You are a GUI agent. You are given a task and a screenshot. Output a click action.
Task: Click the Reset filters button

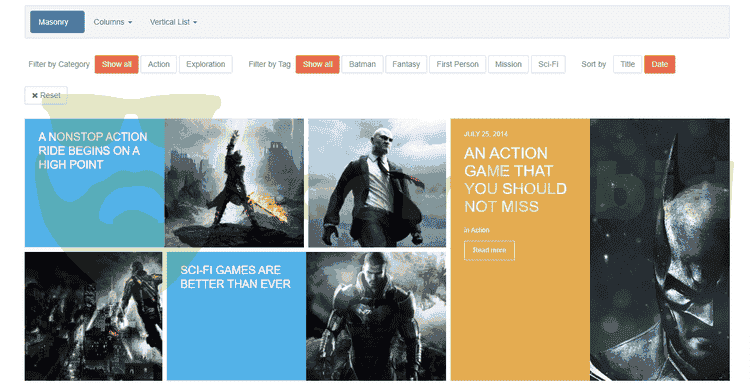[x=46, y=95]
